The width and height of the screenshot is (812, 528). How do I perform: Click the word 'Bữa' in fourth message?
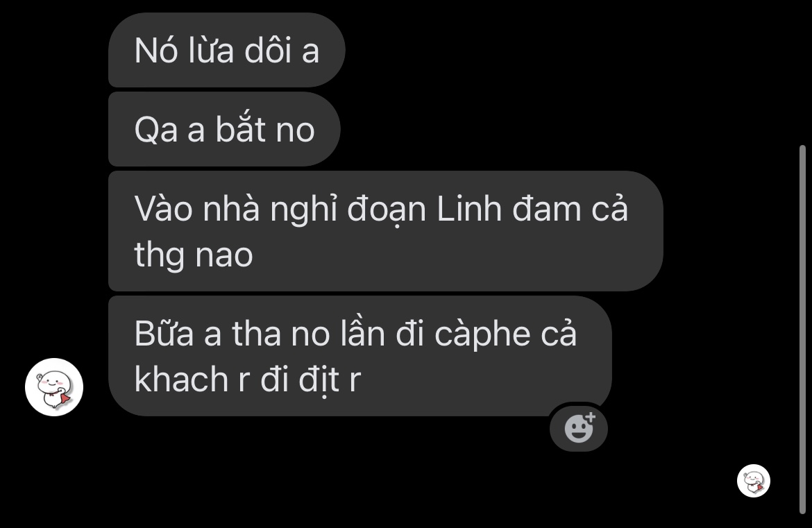click(x=164, y=334)
